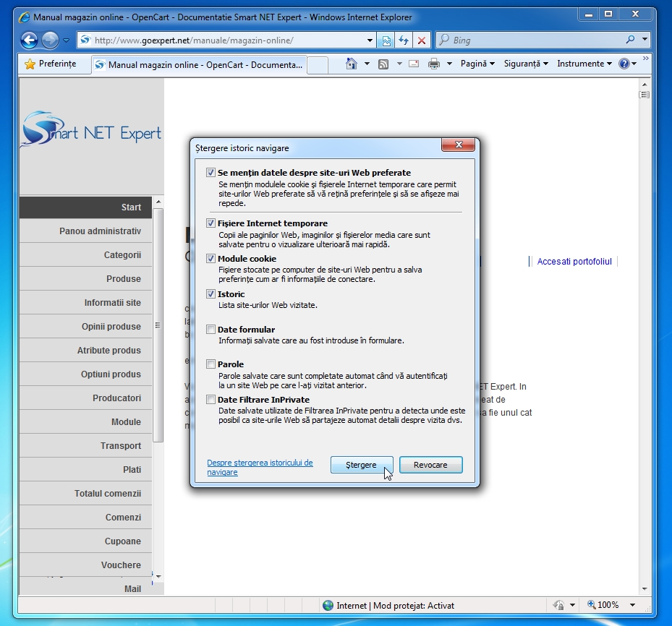Click the Read mail envelope icon

click(414, 64)
